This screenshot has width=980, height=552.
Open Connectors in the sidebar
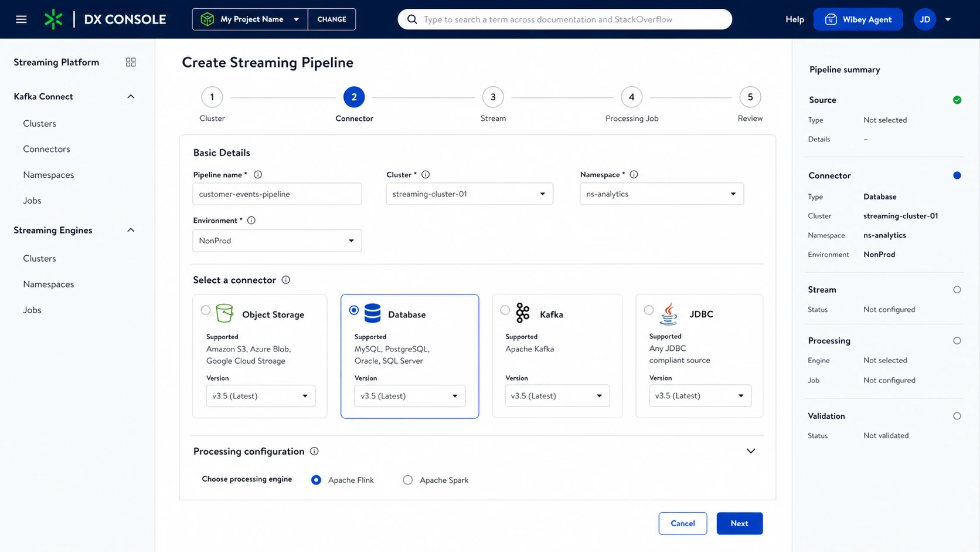click(47, 149)
